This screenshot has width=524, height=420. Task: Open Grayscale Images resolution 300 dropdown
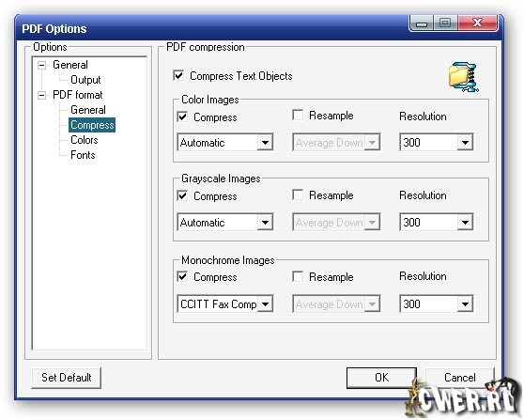point(436,222)
